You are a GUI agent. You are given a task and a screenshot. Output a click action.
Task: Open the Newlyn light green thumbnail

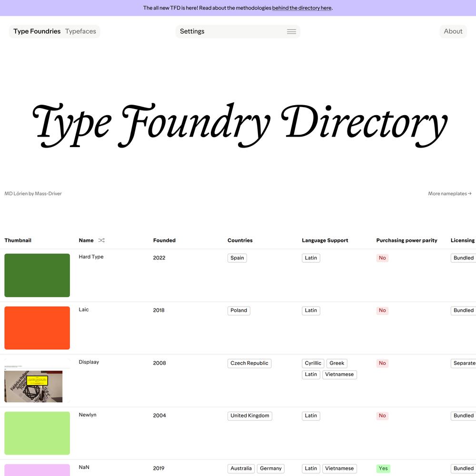coord(37,433)
